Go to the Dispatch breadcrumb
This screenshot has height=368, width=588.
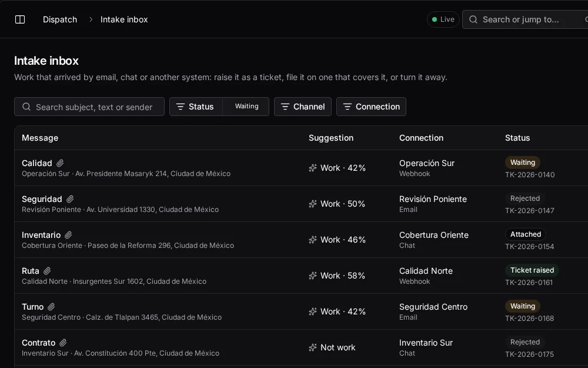[x=60, y=19]
